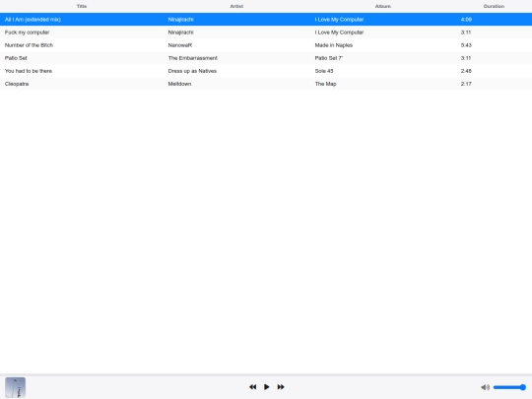Skip back with the rewind button
This screenshot has height=399, width=532.
[253, 387]
